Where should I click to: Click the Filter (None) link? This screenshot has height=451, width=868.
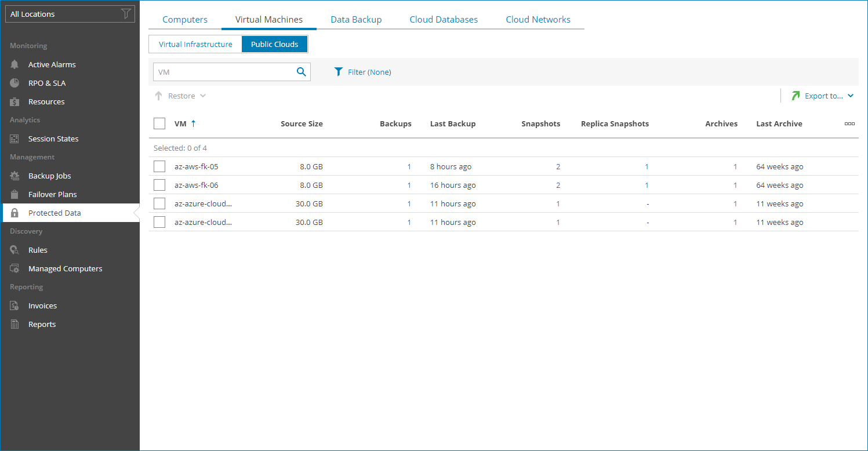pyautogui.click(x=369, y=72)
